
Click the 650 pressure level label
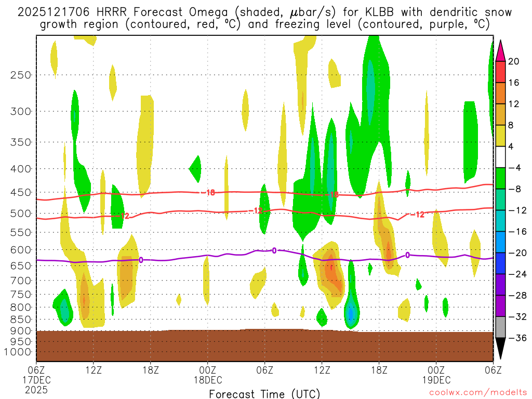pyautogui.click(x=21, y=265)
